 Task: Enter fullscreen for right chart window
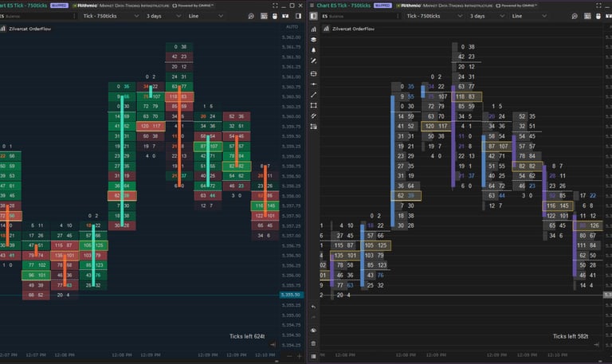598,6
